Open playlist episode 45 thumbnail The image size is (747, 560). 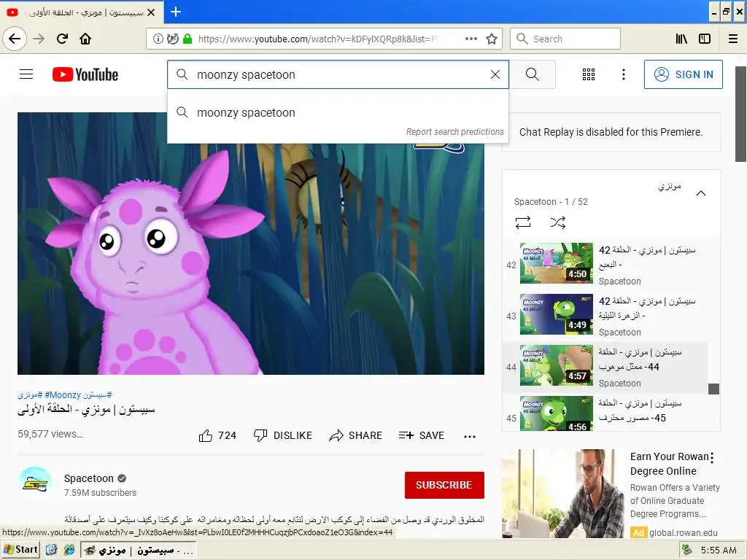pyautogui.click(x=557, y=413)
